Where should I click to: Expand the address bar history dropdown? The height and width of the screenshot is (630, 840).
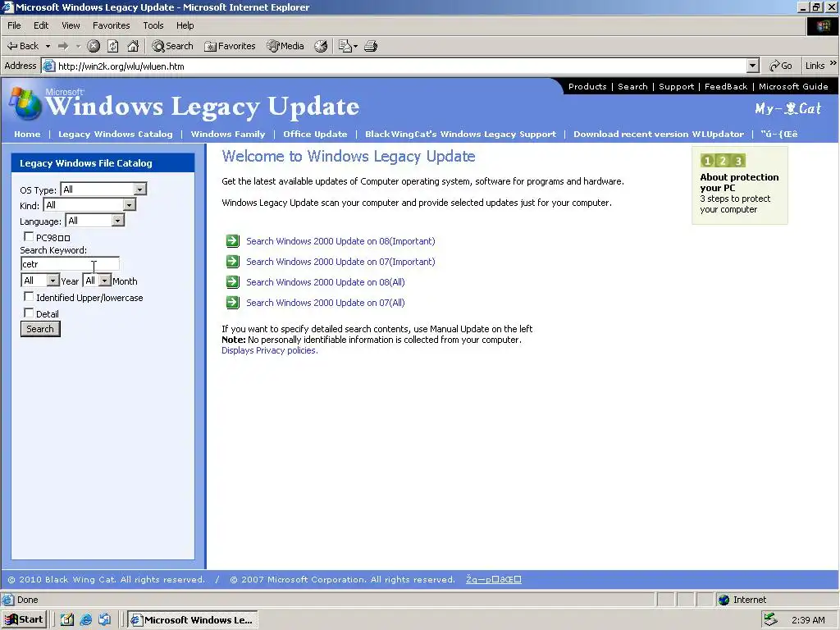coord(753,66)
